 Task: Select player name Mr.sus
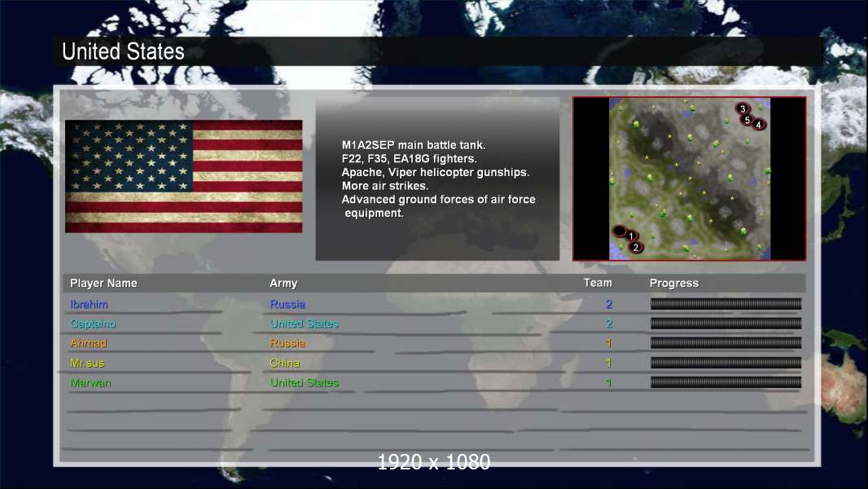coord(87,363)
